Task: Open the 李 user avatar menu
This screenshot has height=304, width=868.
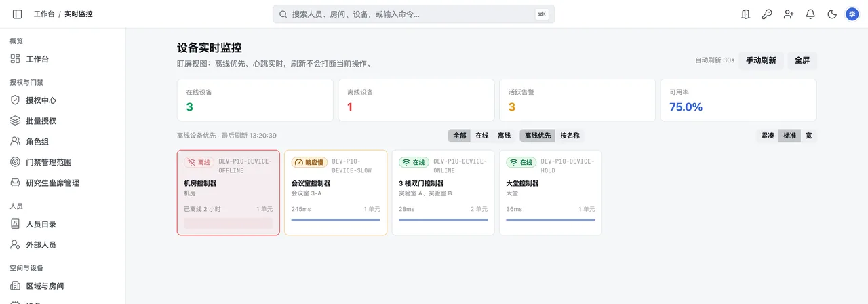Action: (852, 14)
